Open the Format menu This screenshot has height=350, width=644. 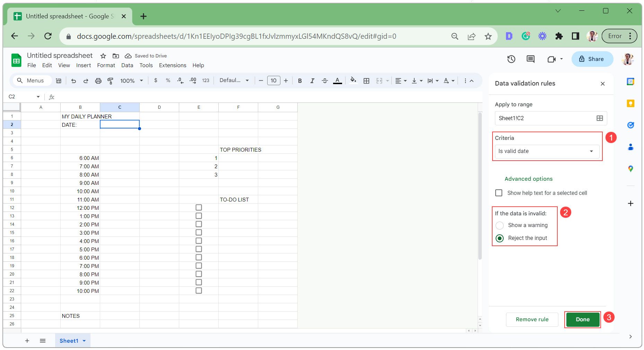coord(106,65)
